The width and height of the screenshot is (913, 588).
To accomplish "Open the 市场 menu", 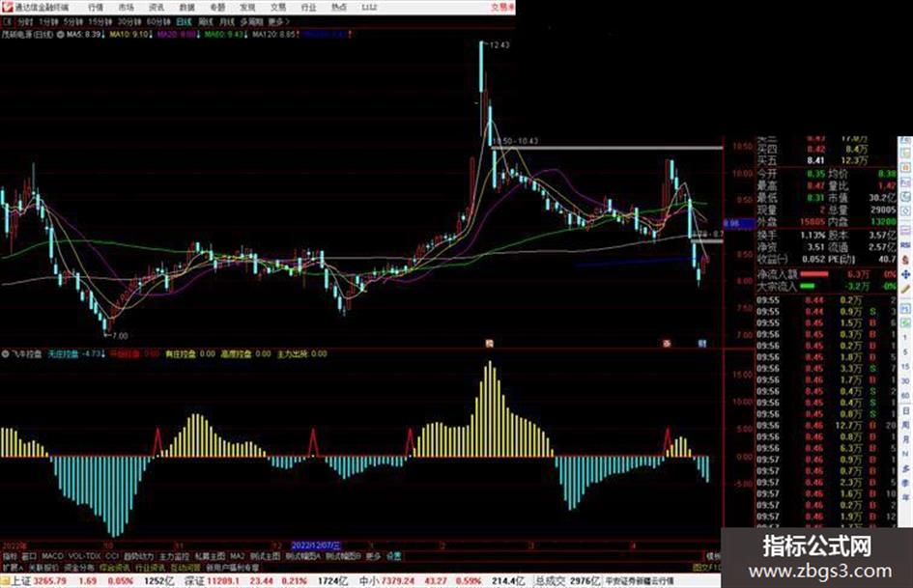I will coord(126,7).
